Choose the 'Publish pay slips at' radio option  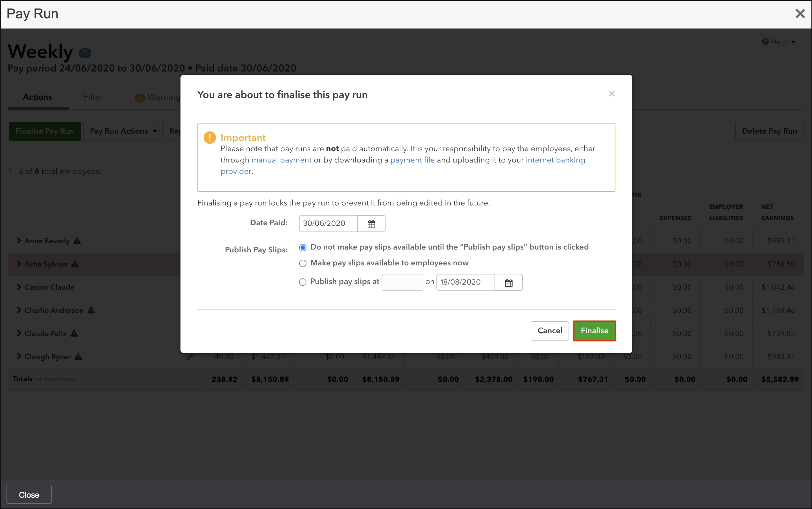coord(302,282)
